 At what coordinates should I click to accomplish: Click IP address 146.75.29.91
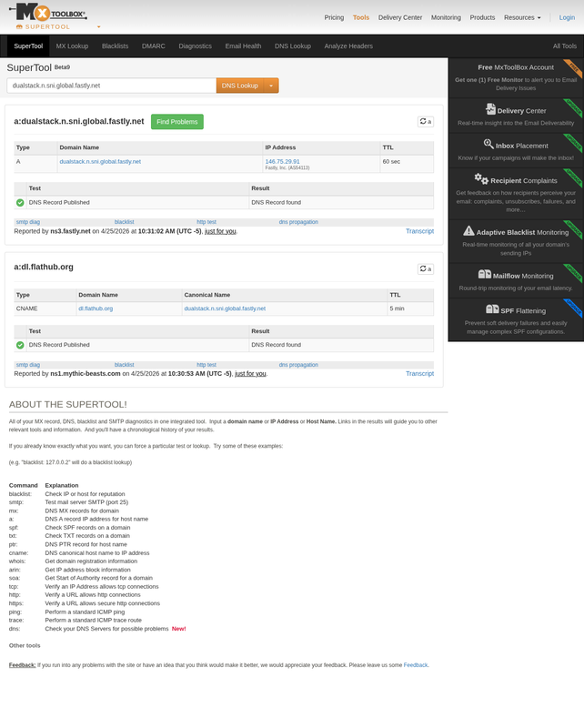point(282,162)
